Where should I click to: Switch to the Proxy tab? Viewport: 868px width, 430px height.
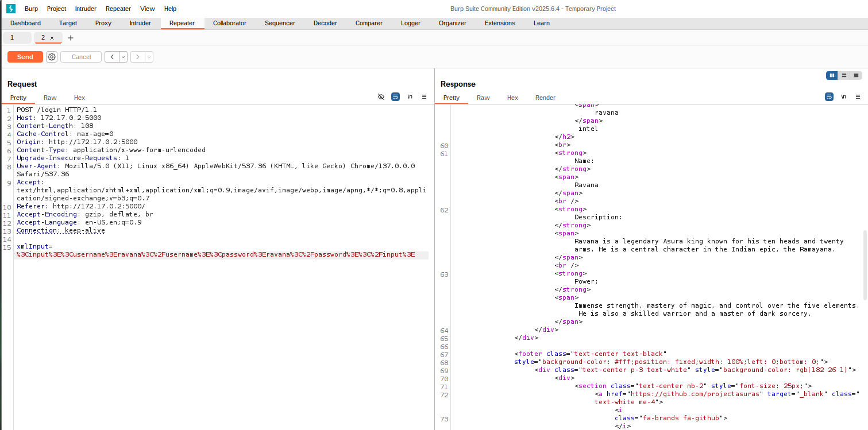pos(103,23)
